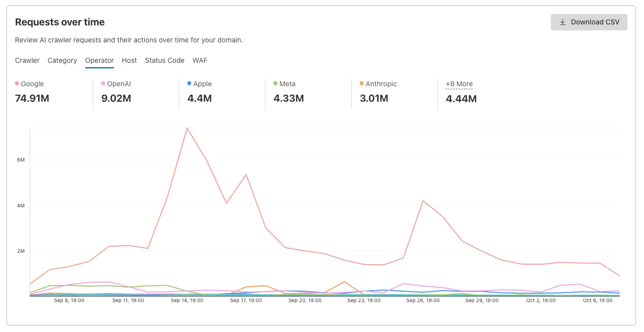Click the Google pink legend dot
This screenshot has width=644, height=332.
[17, 84]
